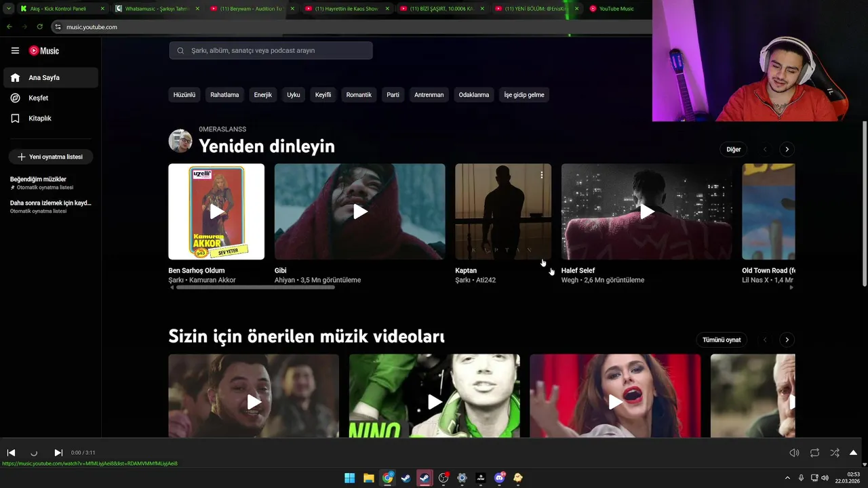The image size is (868, 488).
Task: Skip to previous track
Action: click(11, 453)
